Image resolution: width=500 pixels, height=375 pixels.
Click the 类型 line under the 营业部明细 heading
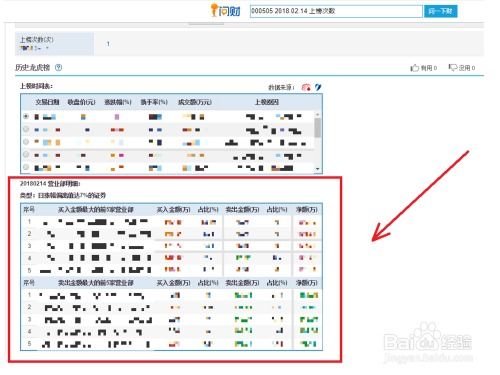pos(63,195)
